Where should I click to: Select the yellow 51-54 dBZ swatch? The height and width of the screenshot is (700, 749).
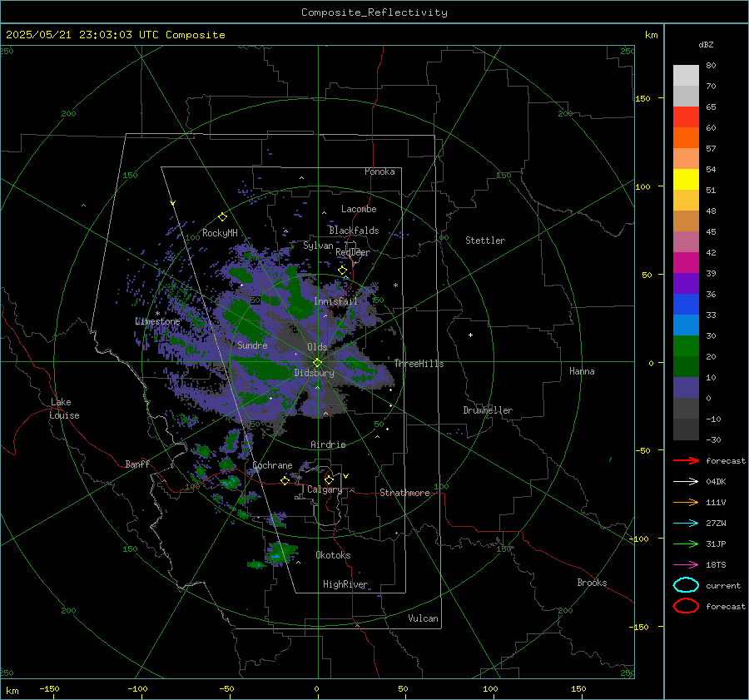[686, 179]
